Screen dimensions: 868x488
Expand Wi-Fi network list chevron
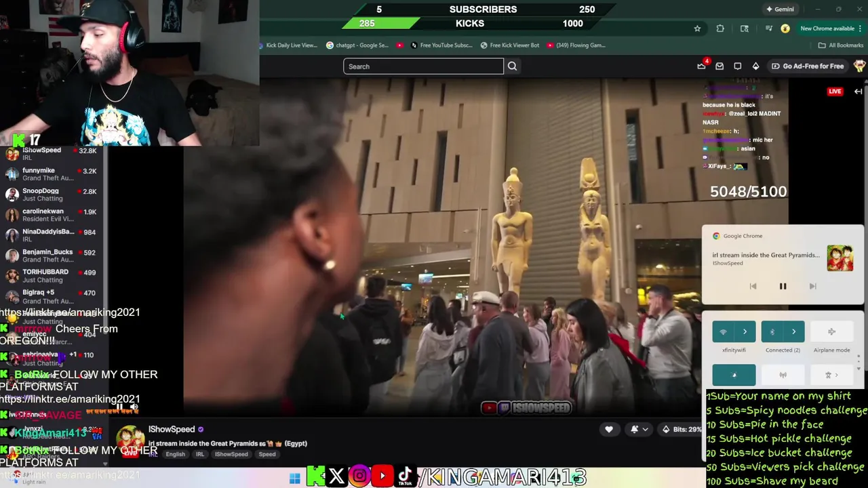click(x=745, y=331)
